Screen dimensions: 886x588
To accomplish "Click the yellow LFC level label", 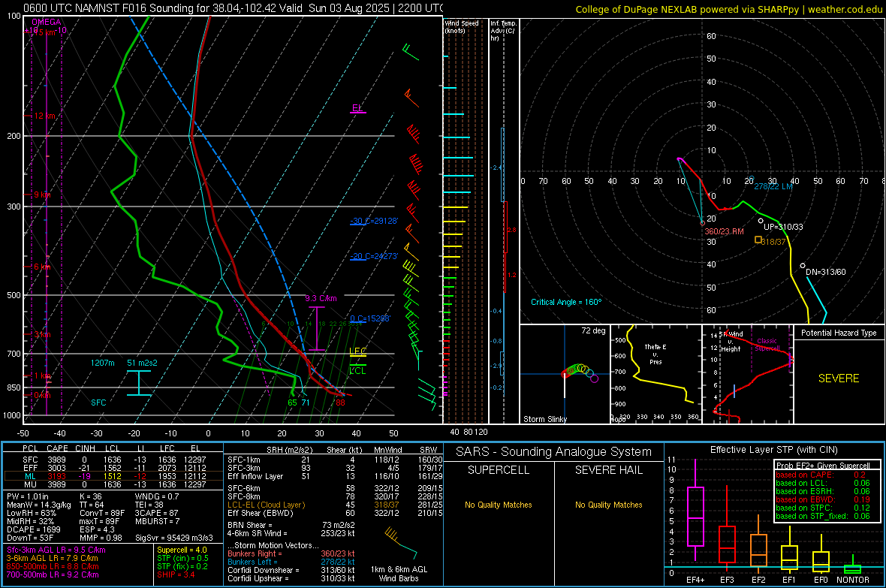I will click(357, 351).
